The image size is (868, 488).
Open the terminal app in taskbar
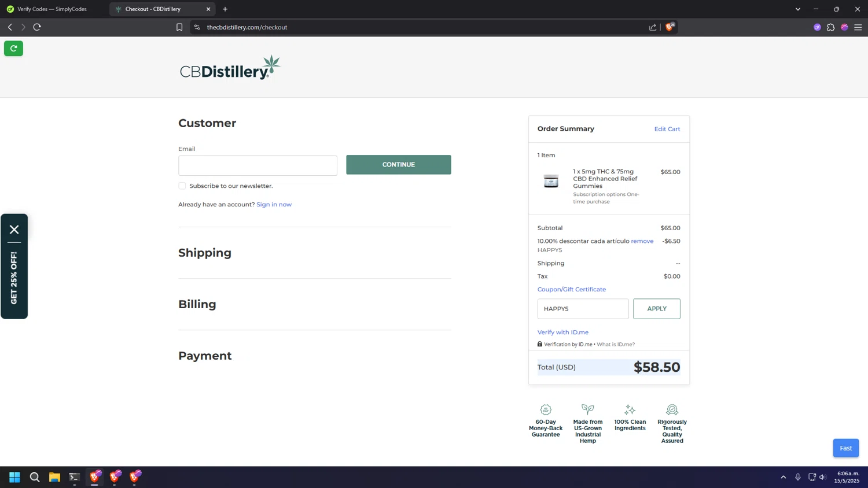coord(74,477)
